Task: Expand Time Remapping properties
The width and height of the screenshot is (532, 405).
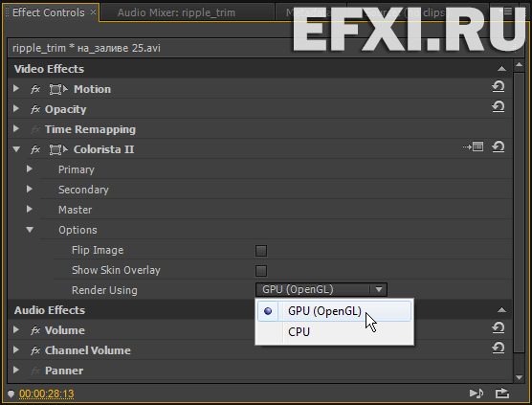Action: pyautogui.click(x=16, y=128)
